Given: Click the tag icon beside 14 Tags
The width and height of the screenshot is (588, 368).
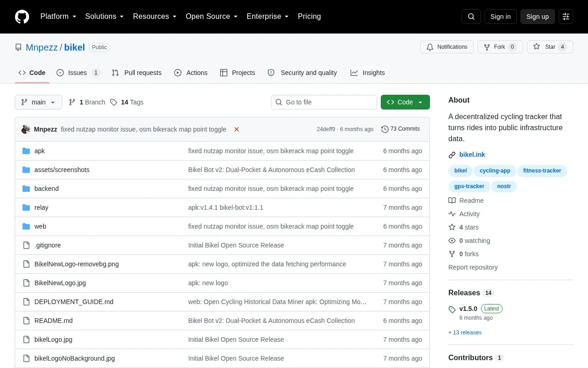Looking at the screenshot, I should click(x=113, y=102).
